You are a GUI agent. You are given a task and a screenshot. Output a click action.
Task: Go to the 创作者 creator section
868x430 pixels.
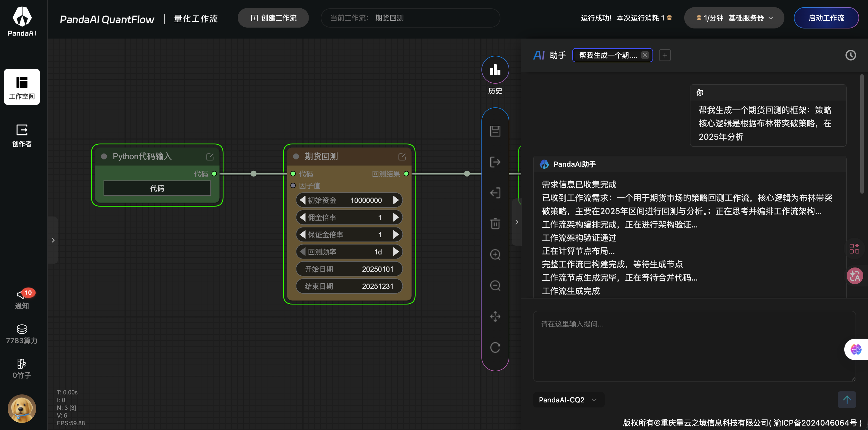pyautogui.click(x=22, y=136)
